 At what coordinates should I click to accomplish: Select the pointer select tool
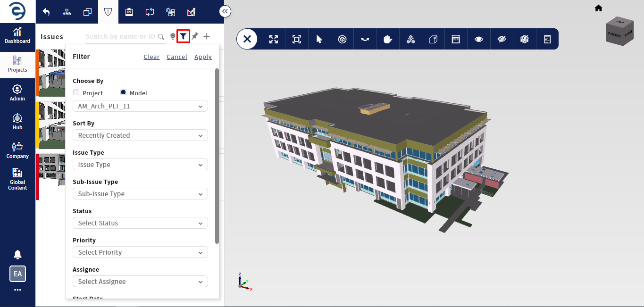tap(319, 39)
